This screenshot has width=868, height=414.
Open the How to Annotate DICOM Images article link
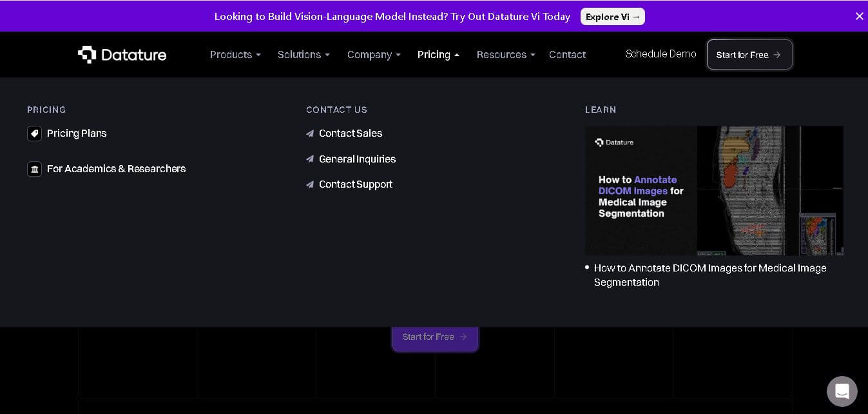coord(710,275)
